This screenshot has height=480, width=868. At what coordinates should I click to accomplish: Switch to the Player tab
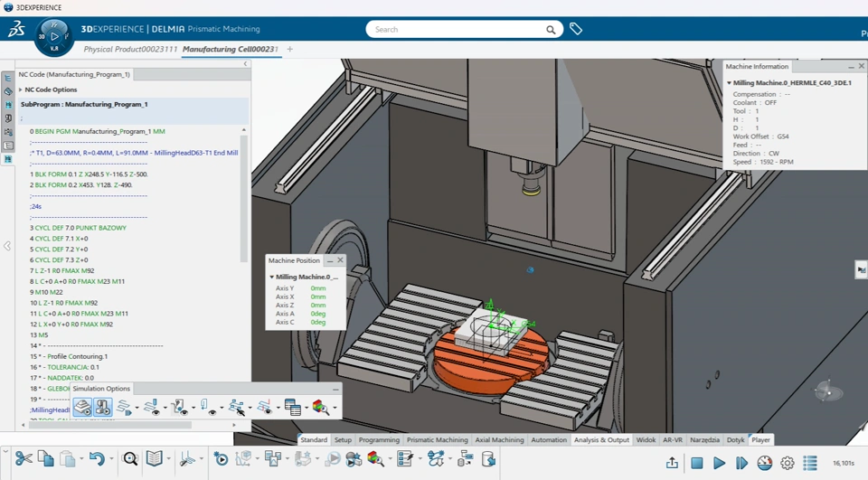click(x=760, y=439)
